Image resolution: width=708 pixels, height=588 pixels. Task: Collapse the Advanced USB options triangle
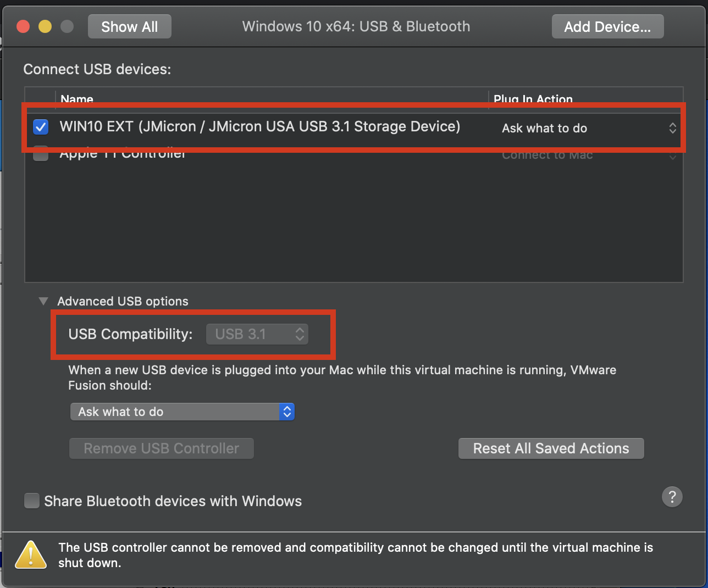43,301
